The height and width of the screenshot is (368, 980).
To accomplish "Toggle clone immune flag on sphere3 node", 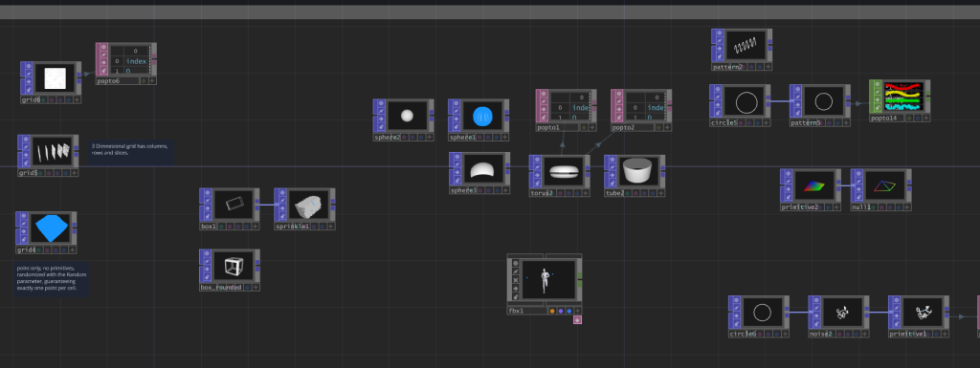I will coord(457,164).
